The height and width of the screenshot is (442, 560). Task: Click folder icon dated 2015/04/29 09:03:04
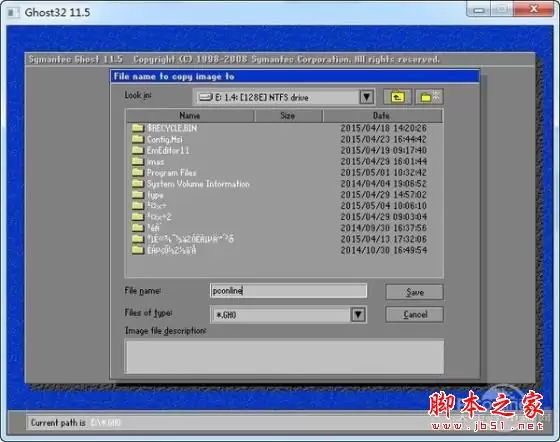[138, 216]
